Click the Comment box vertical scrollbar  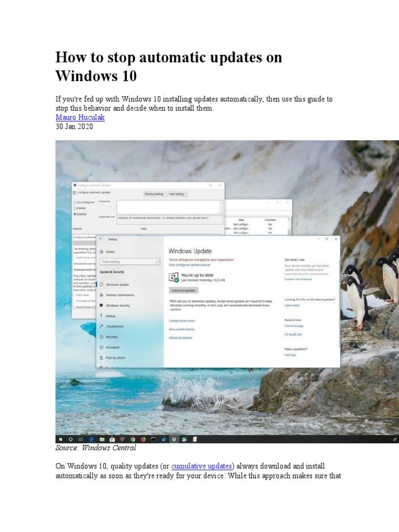coord(221,207)
